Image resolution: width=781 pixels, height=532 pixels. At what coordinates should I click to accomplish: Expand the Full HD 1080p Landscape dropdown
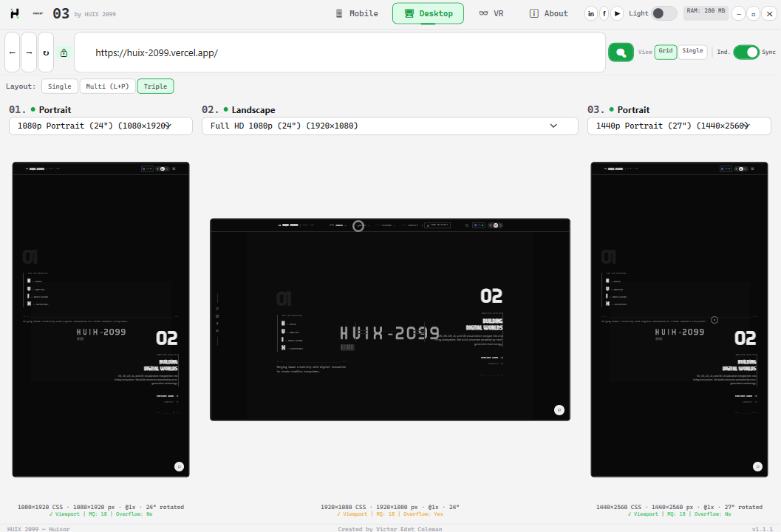tap(389, 126)
